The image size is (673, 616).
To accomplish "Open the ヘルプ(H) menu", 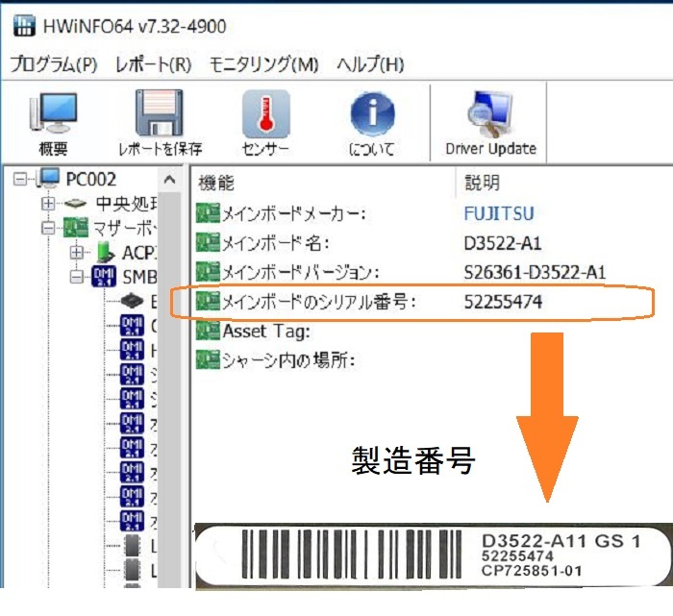I will (370, 64).
